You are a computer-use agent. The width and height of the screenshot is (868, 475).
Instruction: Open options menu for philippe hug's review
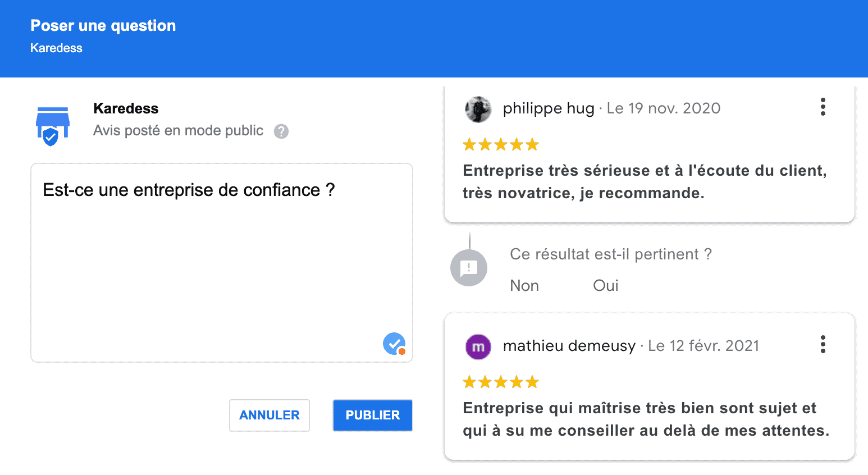point(823,107)
